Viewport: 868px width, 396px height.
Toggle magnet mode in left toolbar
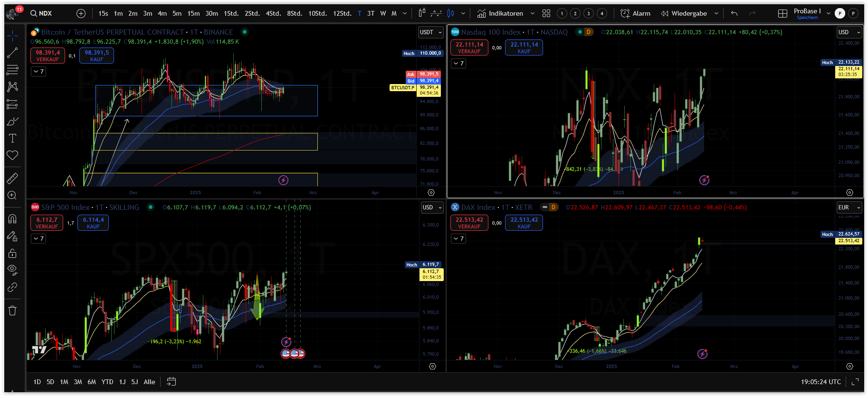point(13,218)
